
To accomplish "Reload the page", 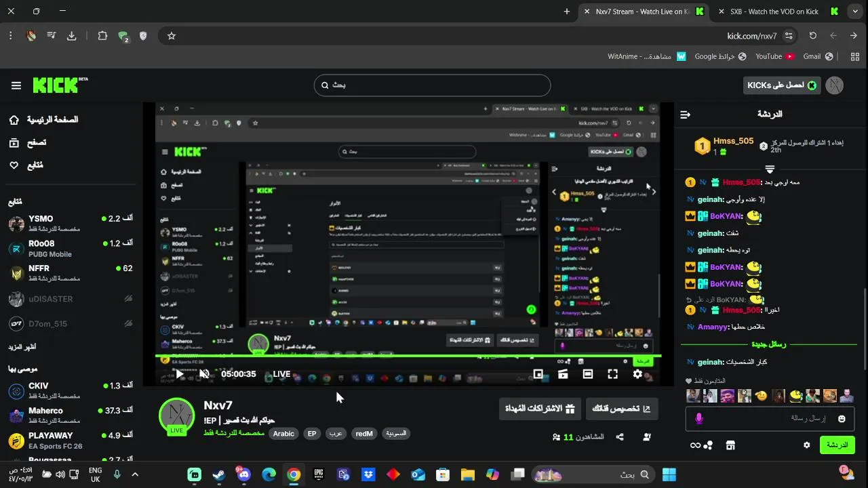I will coord(813,36).
